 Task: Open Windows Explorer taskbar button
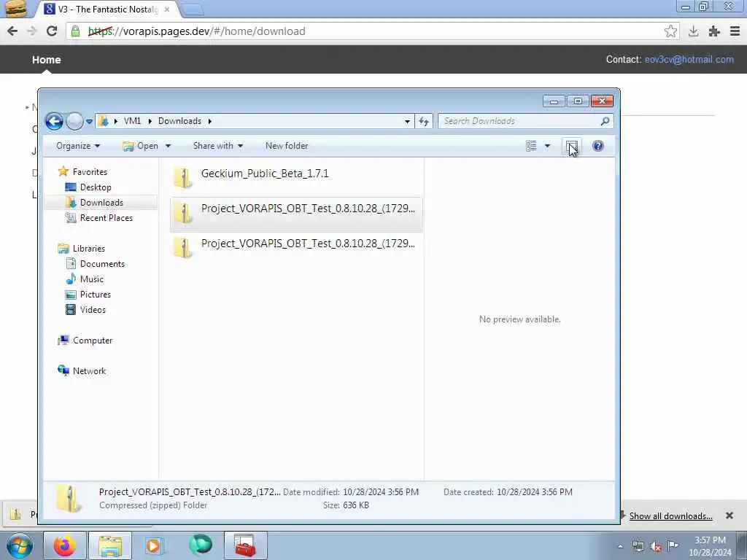[x=110, y=545]
